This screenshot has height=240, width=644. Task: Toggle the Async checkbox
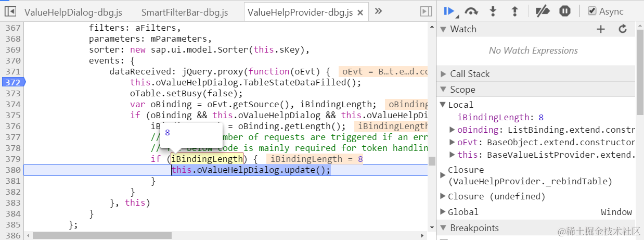pos(591,11)
